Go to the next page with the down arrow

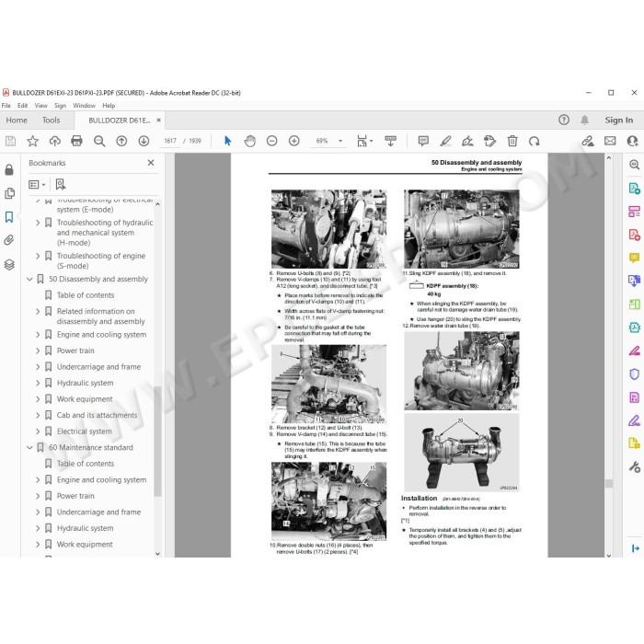tap(144, 142)
